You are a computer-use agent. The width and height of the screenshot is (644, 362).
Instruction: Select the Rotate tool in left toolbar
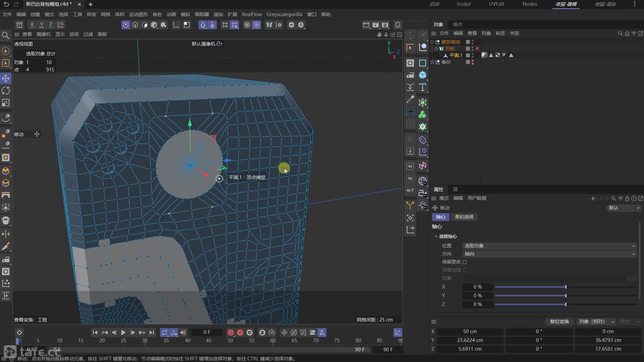click(x=6, y=90)
